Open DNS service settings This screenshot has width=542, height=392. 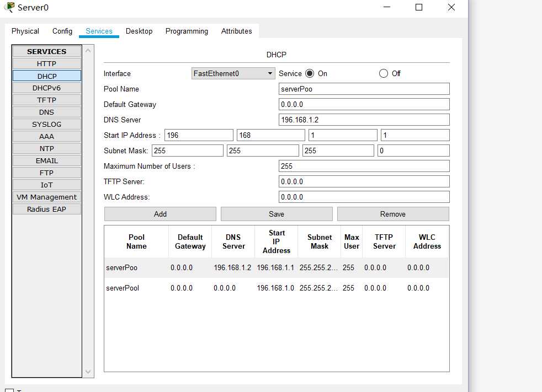click(47, 112)
